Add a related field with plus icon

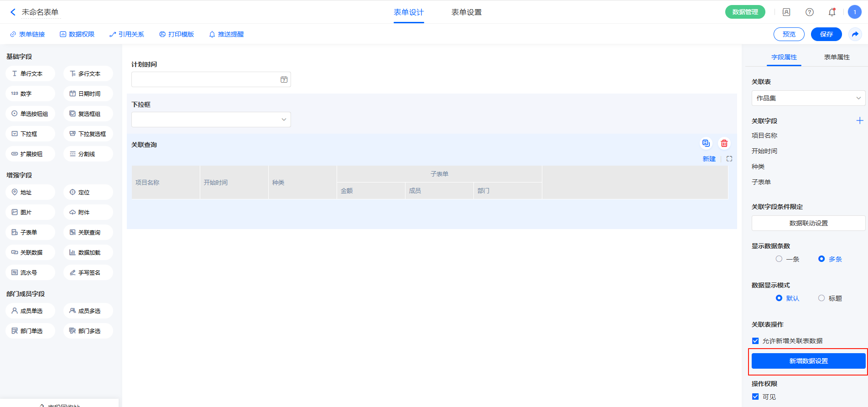tap(859, 120)
